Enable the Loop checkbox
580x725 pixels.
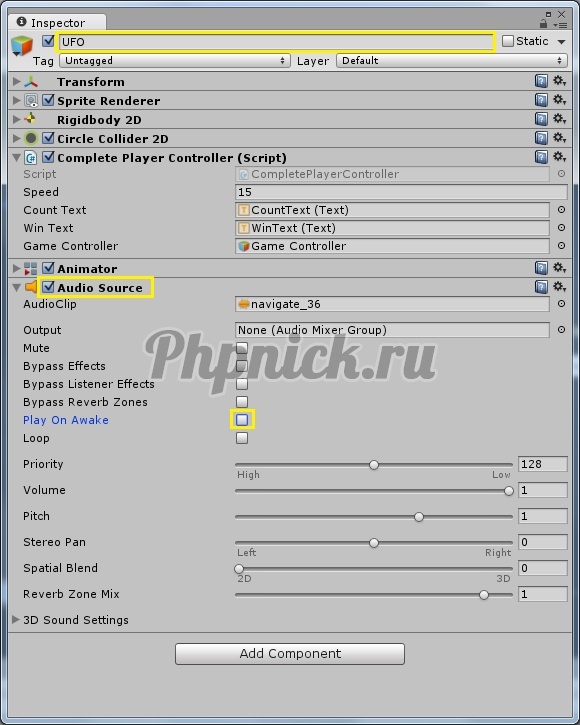[242, 438]
